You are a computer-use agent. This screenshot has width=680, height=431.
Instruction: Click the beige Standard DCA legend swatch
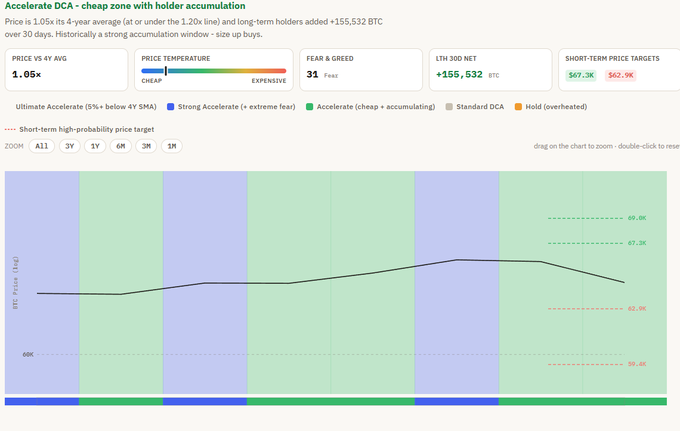point(449,107)
